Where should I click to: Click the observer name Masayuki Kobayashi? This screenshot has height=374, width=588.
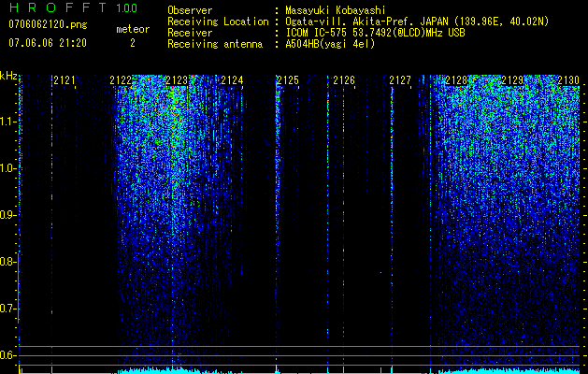336,10
